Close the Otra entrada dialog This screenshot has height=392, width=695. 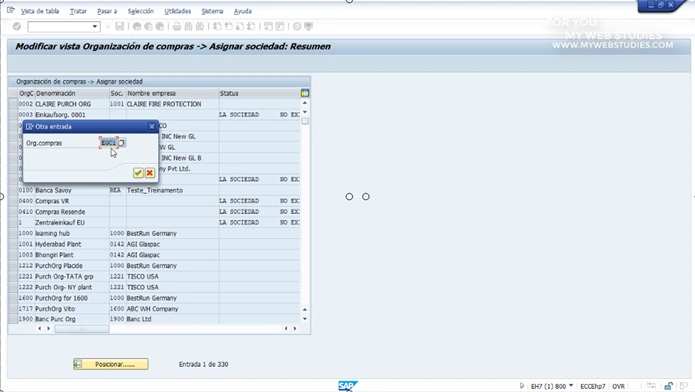click(x=152, y=126)
